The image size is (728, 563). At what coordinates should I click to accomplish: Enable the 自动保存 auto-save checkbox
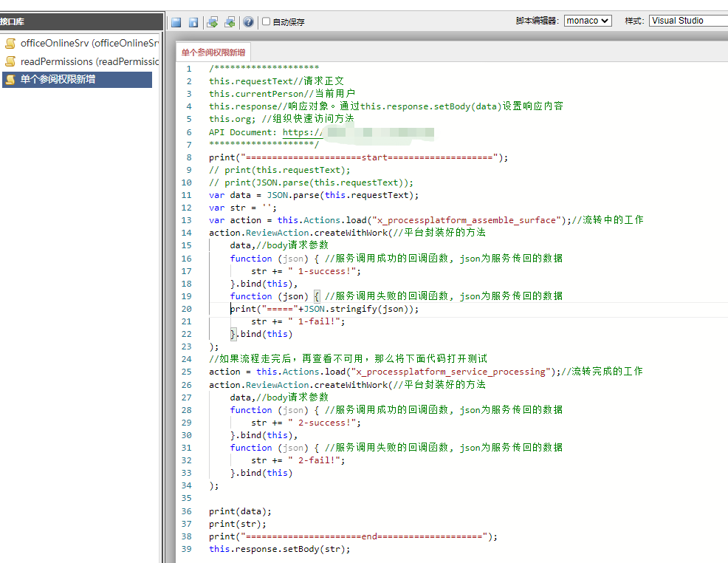pyautogui.click(x=267, y=22)
